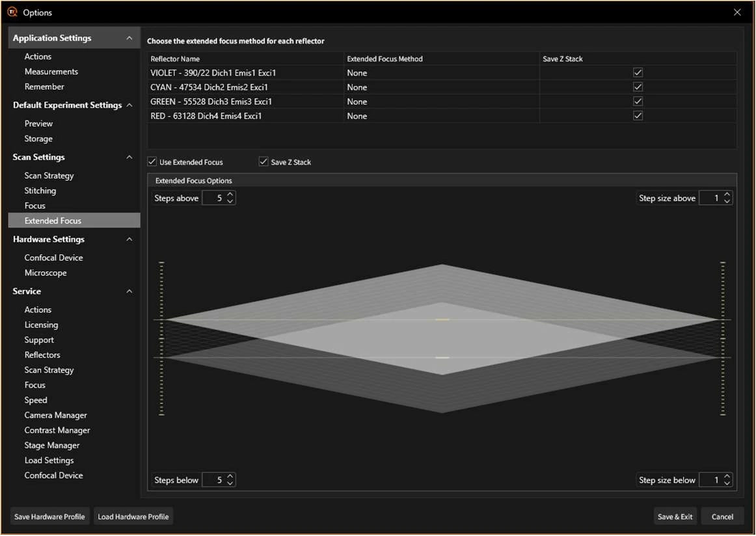Click the upper focus plane line marker
756x536 pixels.
pyautogui.click(x=442, y=319)
